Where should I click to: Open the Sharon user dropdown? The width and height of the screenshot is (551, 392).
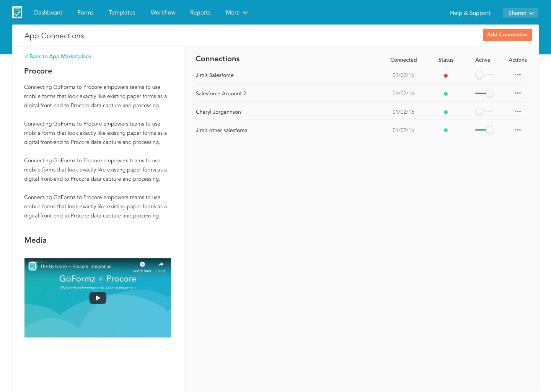520,13
